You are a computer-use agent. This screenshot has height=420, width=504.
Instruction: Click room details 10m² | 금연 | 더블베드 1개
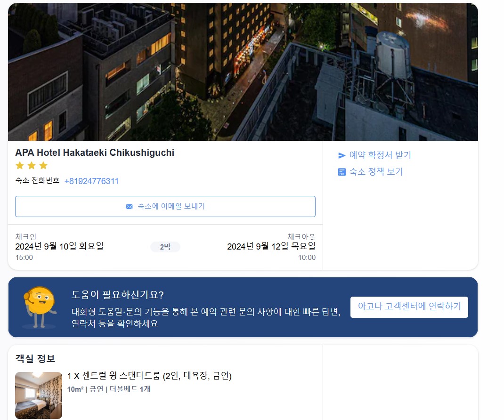109,389
